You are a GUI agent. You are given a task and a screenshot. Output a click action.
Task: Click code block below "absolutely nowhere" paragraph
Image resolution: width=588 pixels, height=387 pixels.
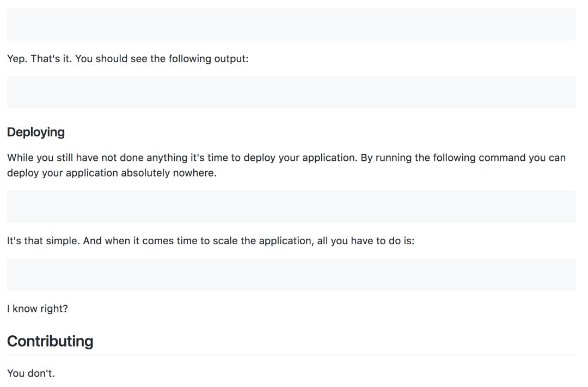tap(291, 206)
